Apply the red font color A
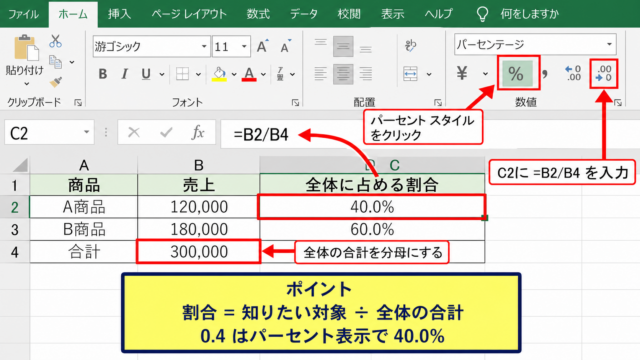Viewport: 640px width, 360px height. [x=249, y=74]
